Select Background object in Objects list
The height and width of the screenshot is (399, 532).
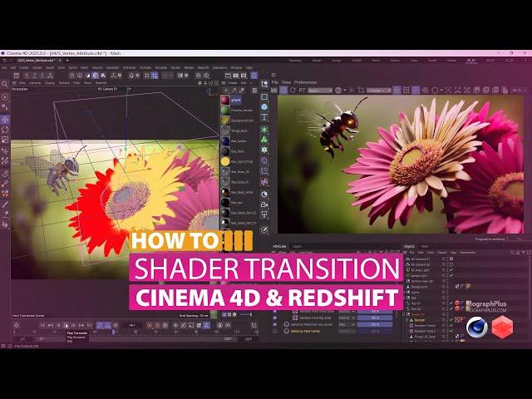[x=419, y=287]
